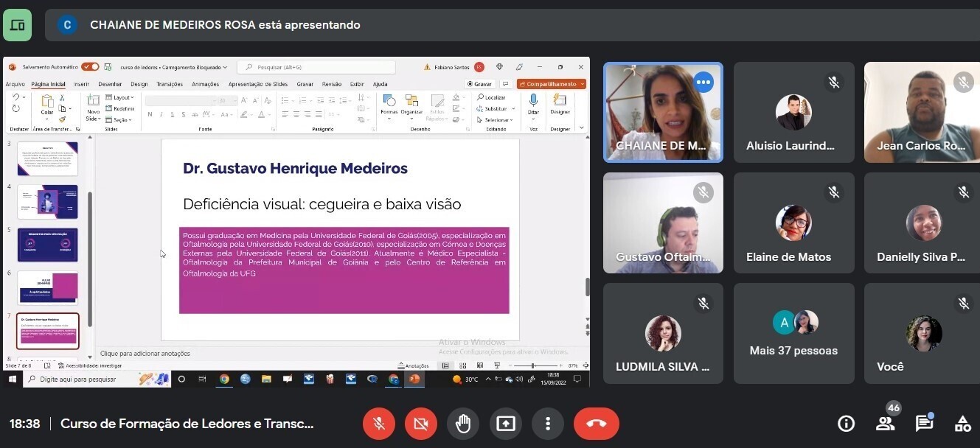Screen dimensions: 980x448
Task: Expand the Layout dropdown in ribbon
Action: [x=122, y=97]
